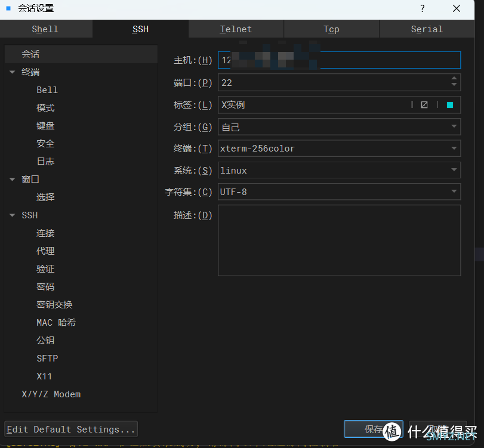Image resolution: width=484 pixels, height=448 pixels.
Task: Select 模式 in the settings tree
Action: click(x=45, y=108)
